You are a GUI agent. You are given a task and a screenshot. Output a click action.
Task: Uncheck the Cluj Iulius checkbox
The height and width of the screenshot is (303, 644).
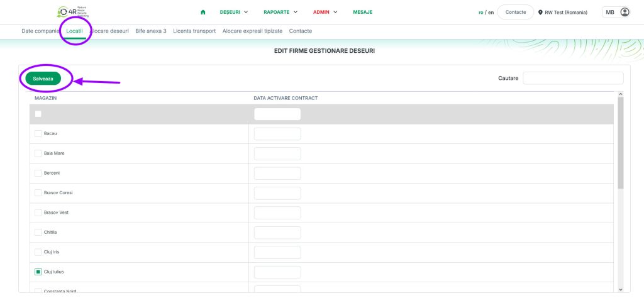38,272
